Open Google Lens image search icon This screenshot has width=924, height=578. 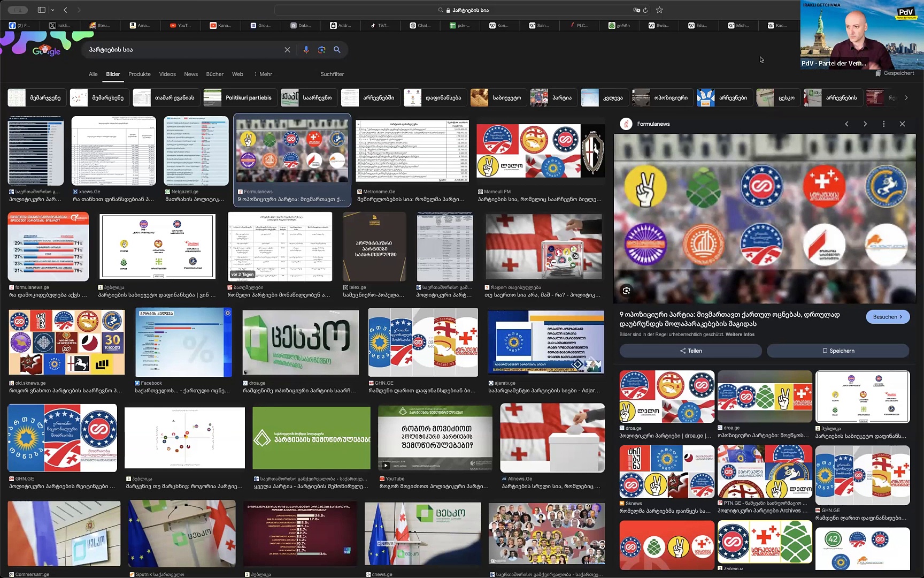click(321, 50)
